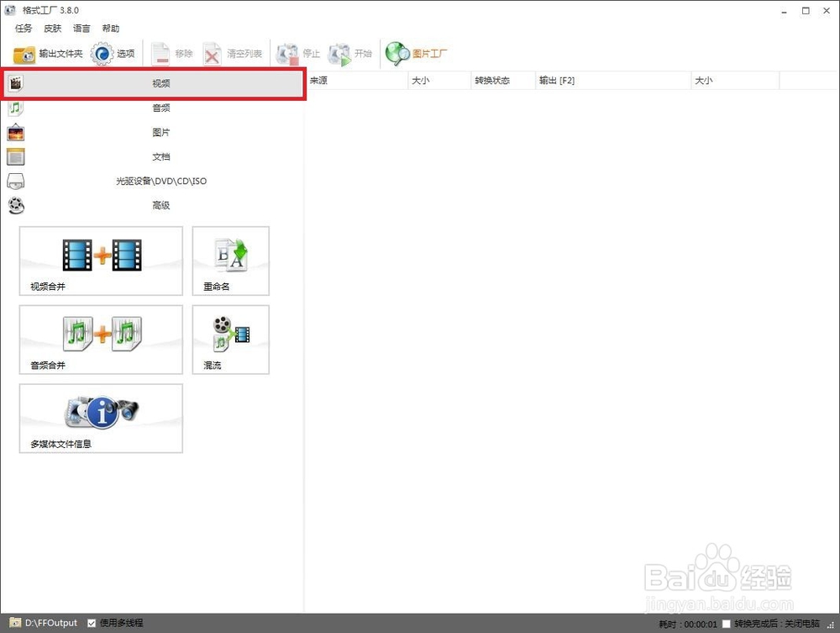This screenshot has height=633, width=840.
Task: Click the 清空列表 clear list icon
Action: coord(213,54)
